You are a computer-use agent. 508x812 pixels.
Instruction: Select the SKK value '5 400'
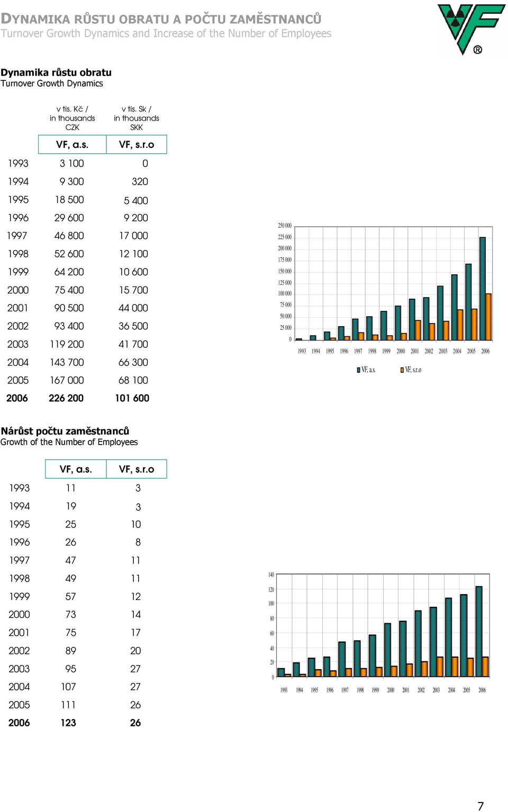(x=136, y=200)
